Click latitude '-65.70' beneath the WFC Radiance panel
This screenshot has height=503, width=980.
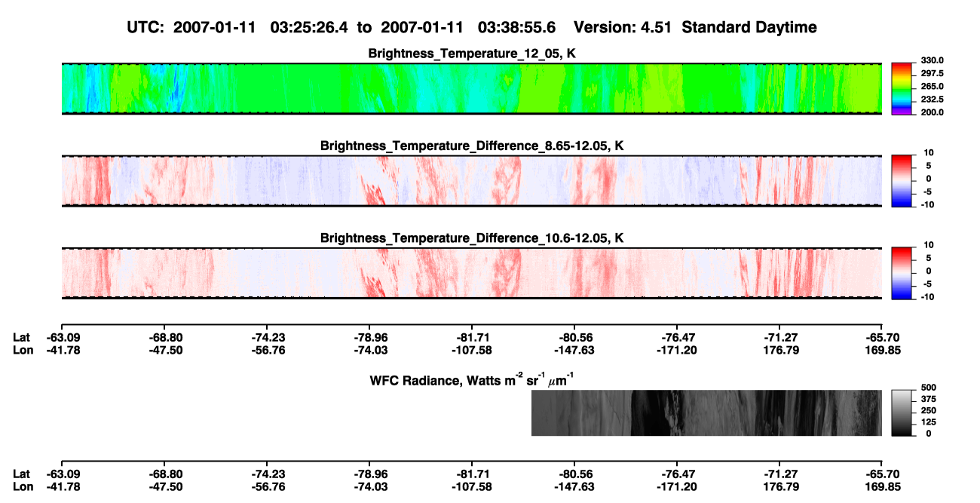[882, 474]
